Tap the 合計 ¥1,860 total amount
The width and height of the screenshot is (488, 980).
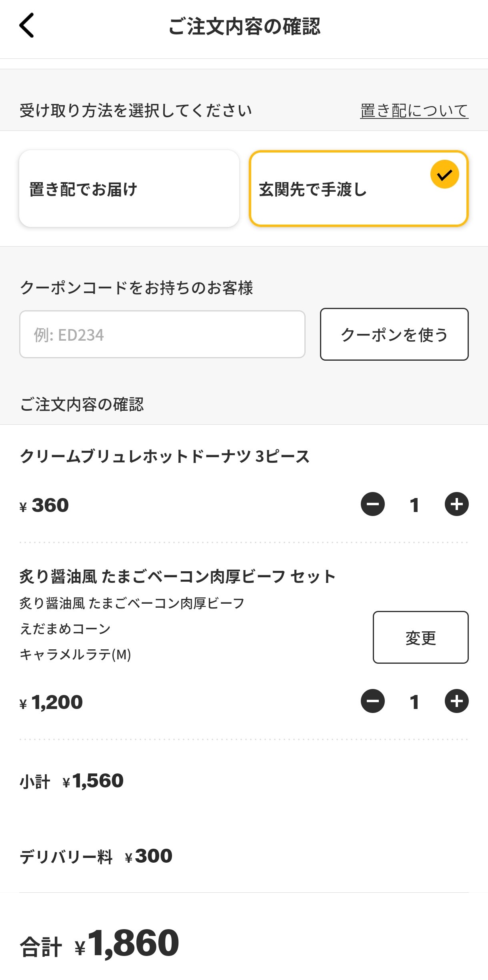[x=100, y=944]
